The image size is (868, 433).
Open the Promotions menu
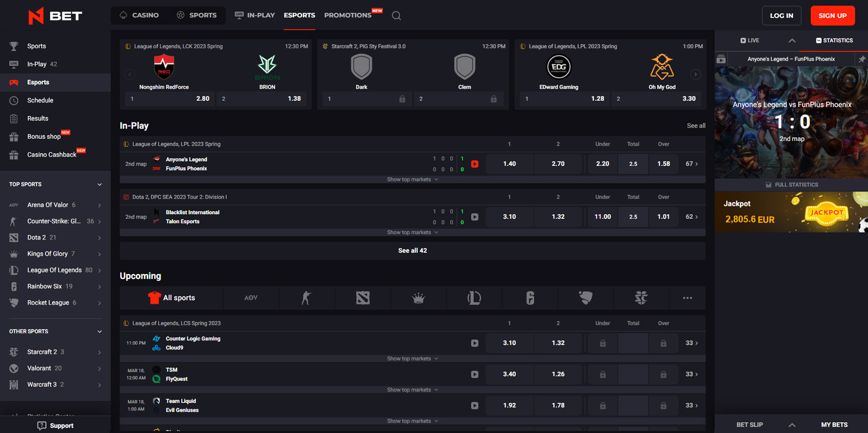point(348,15)
